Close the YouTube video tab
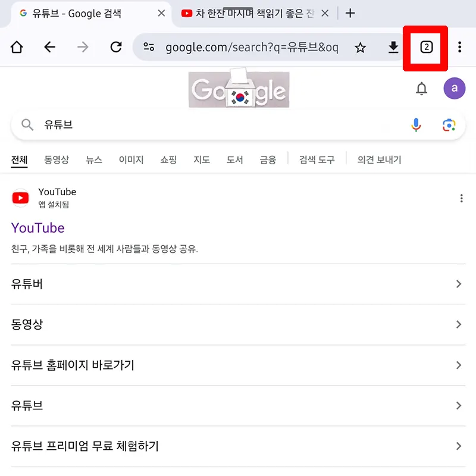The image size is (476, 476). tap(325, 13)
